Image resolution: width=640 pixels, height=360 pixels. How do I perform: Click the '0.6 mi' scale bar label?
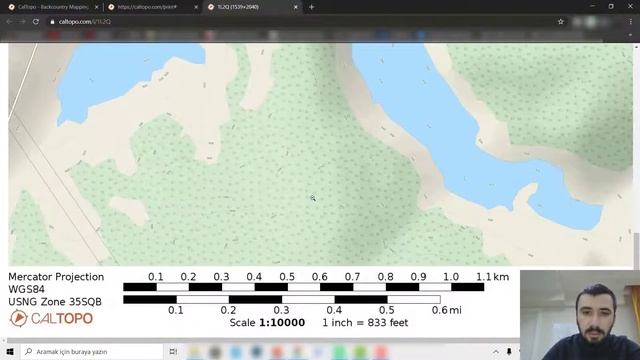coord(447,310)
